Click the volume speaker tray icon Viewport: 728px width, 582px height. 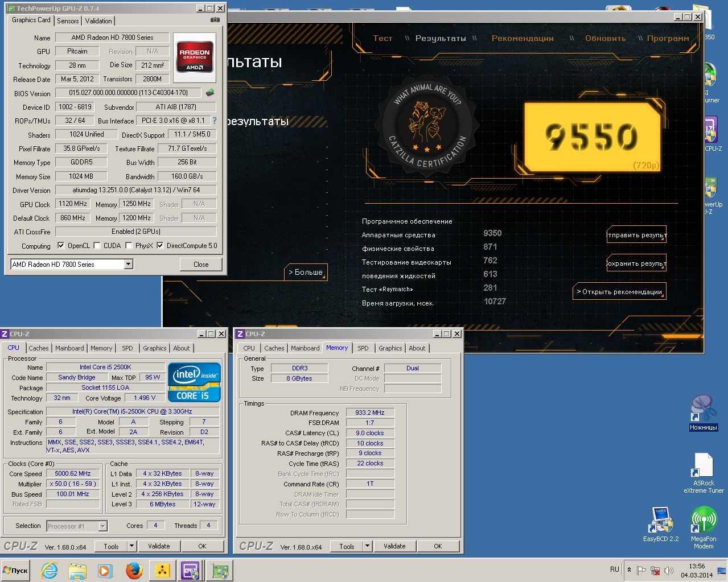coord(669,570)
